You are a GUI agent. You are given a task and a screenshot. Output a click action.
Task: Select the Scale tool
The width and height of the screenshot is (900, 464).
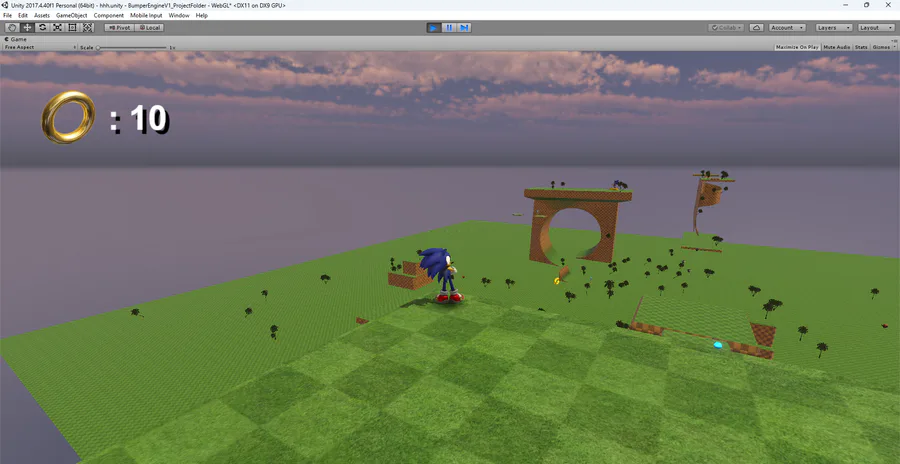pos(57,28)
